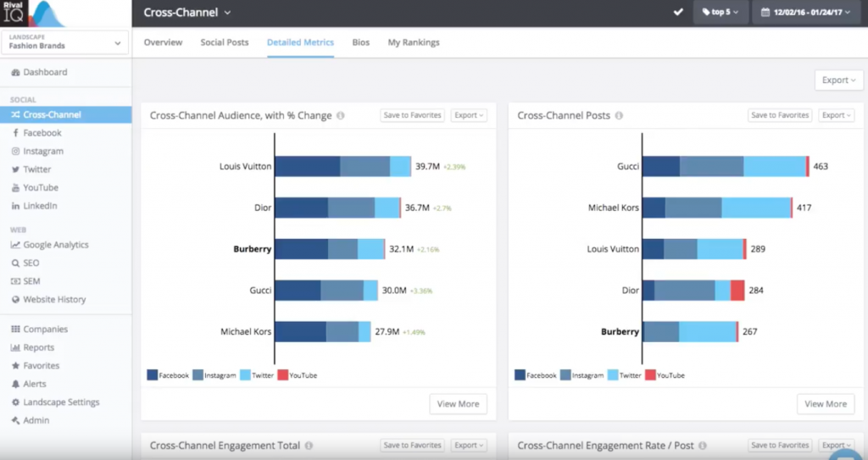This screenshot has height=460, width=868.
Task: Open Export dropdown on Cross-Channel Audience card
Action: point(469,115)
